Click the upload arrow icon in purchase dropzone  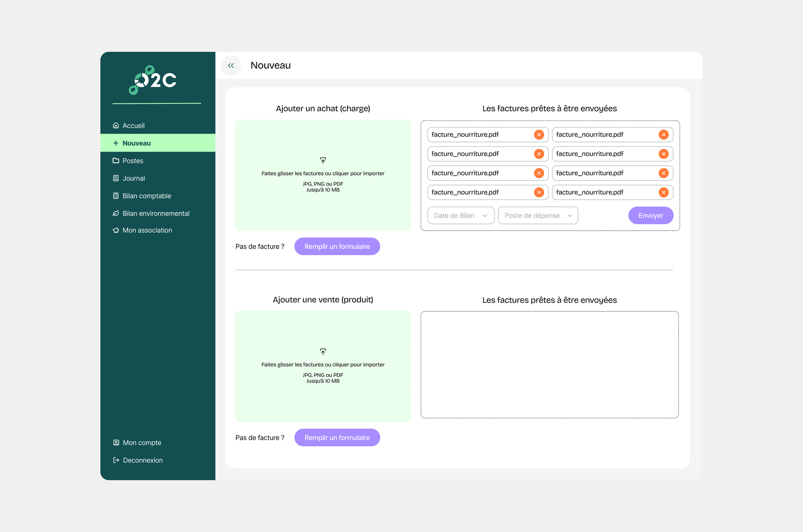pyautogui.click(x=323, y=160)
